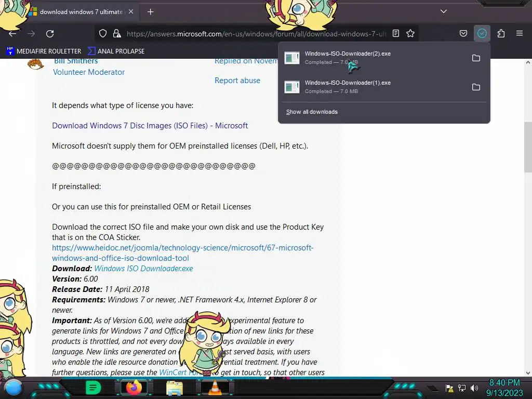The width and height of the screenshot is (532, 399).
Task: Open the tracking protection shield icon
Action: (x=103, y=34)
